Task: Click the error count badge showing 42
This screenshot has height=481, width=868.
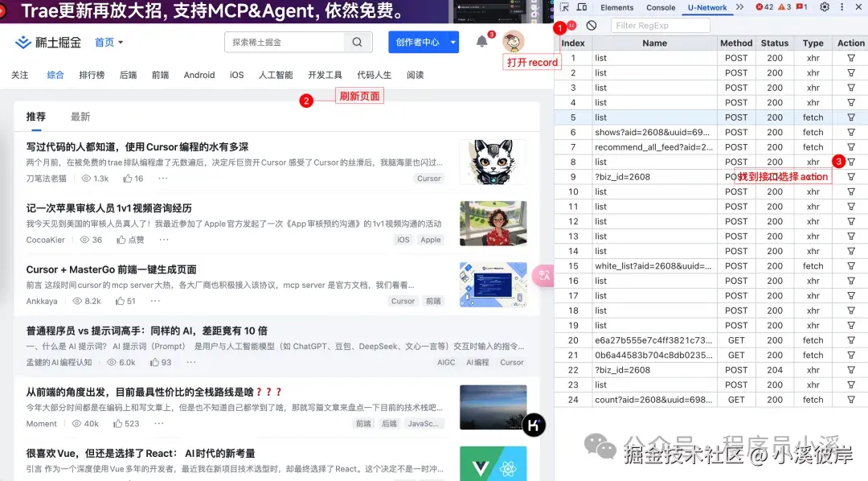Action: click(764, 7)
